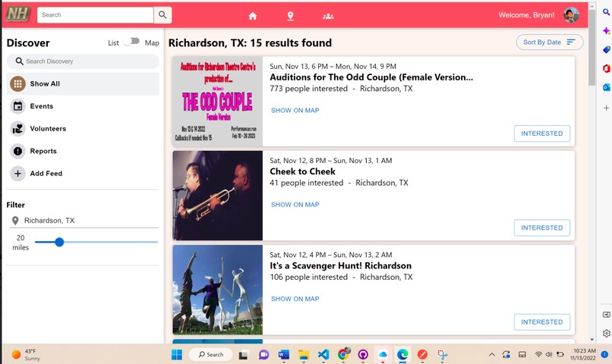Image resolution: width=612 pixels, height=364 pixels.
Task: Click the 20 miles distance slider handle
Action: tap(59, 242)
